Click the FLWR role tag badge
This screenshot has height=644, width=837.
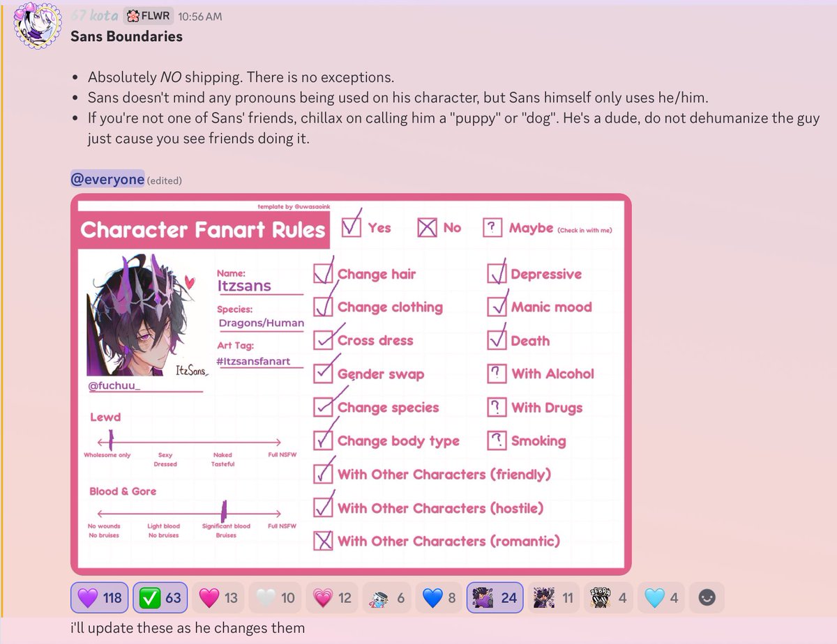[148, 15]
